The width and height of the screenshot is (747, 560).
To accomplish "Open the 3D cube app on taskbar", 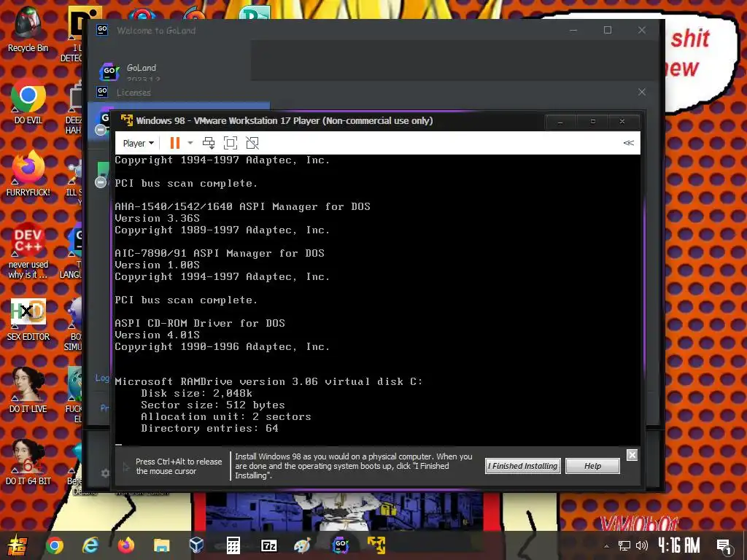I will pyautogui.click(x=197, y=545).
